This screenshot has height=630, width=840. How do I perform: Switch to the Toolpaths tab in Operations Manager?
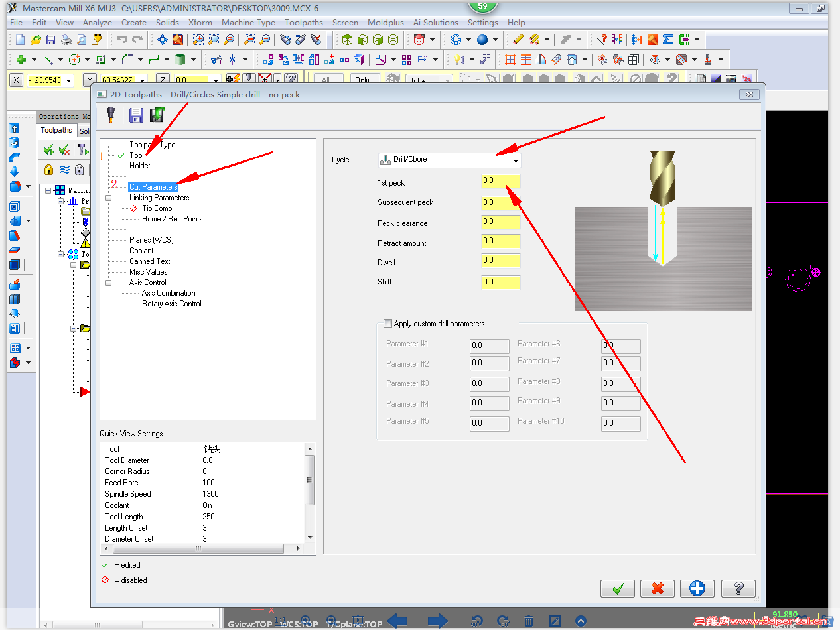pyautogui.click(x=56, y=130)
